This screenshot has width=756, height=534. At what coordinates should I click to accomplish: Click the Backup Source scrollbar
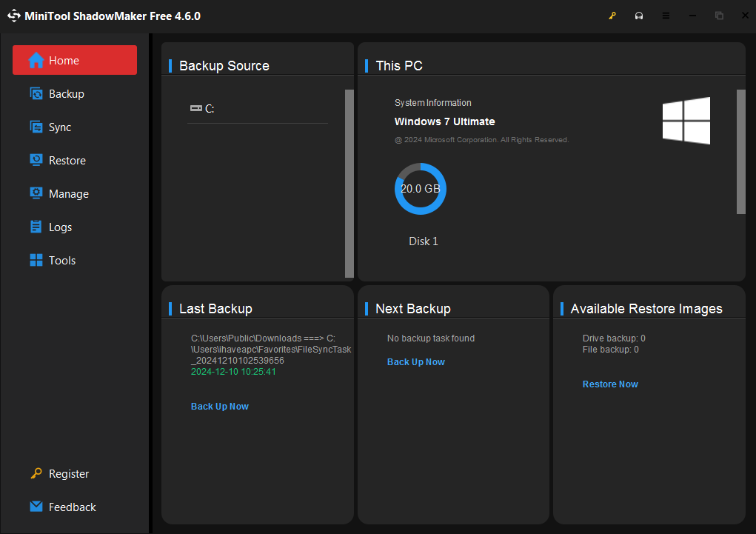point(349,183)
